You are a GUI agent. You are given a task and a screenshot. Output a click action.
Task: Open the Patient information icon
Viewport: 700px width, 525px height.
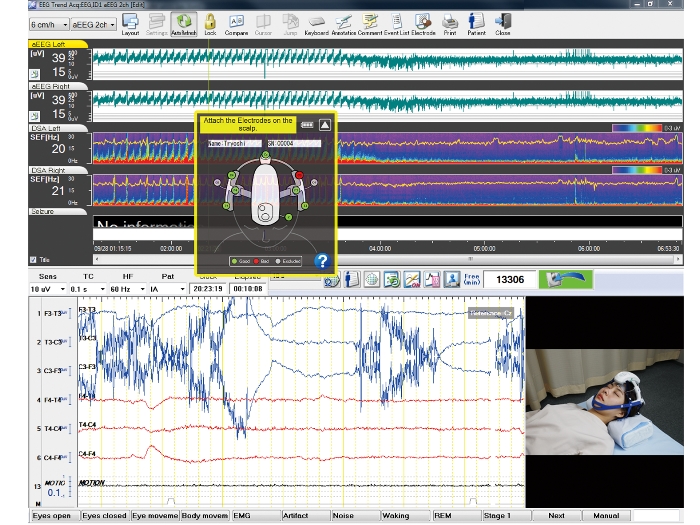[476, 23]
